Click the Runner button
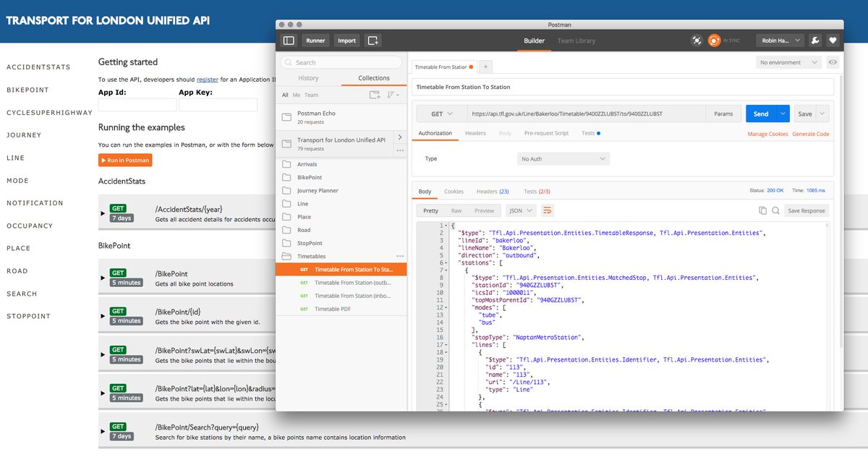The height and width of the screenshot is (457, 868). click(315, 40)
